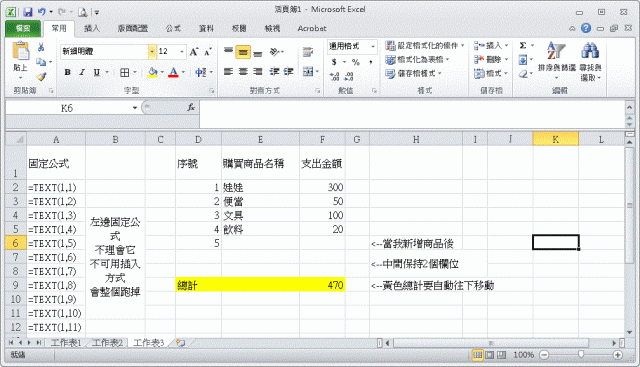The width and height of the screenshot is (640, 367).
Task: Click the Increase Font Size icon
Action: click(x=194, y=51)
